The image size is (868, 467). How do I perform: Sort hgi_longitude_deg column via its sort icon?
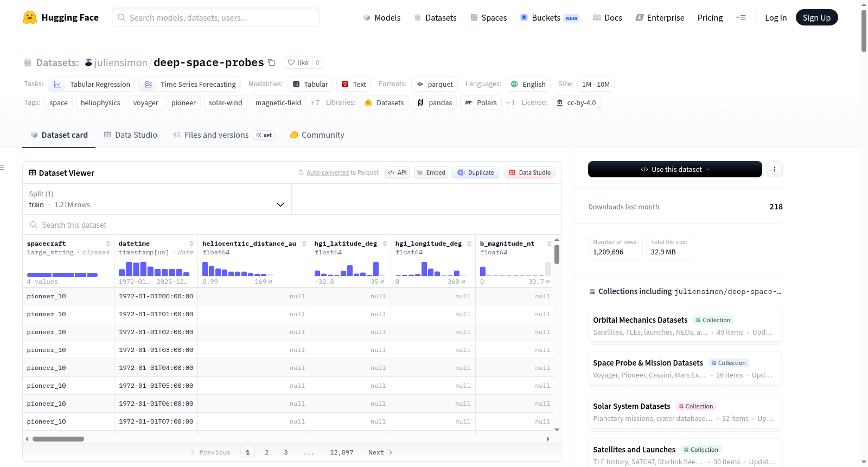469,244
